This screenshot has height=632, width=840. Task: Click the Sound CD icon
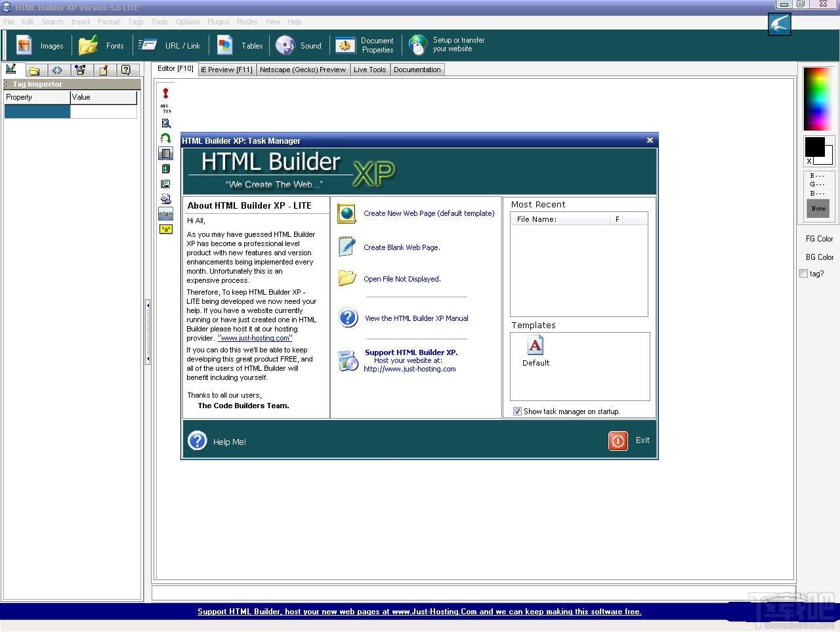[x=285, y=45]
